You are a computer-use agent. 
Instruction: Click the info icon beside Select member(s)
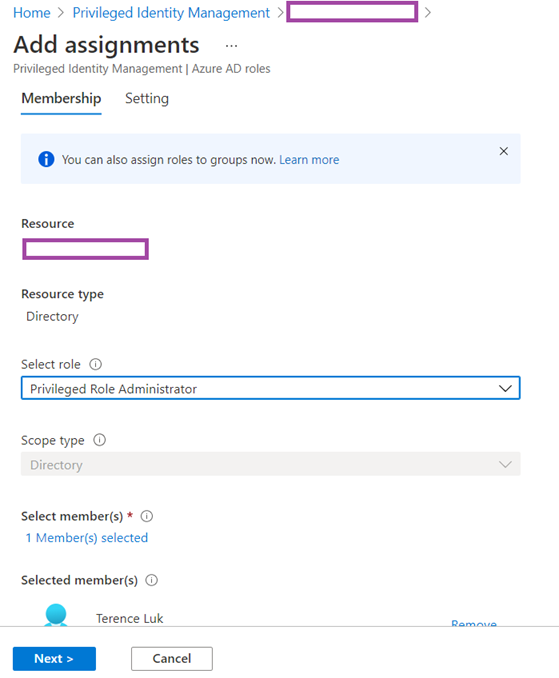[x=147, y=516]
